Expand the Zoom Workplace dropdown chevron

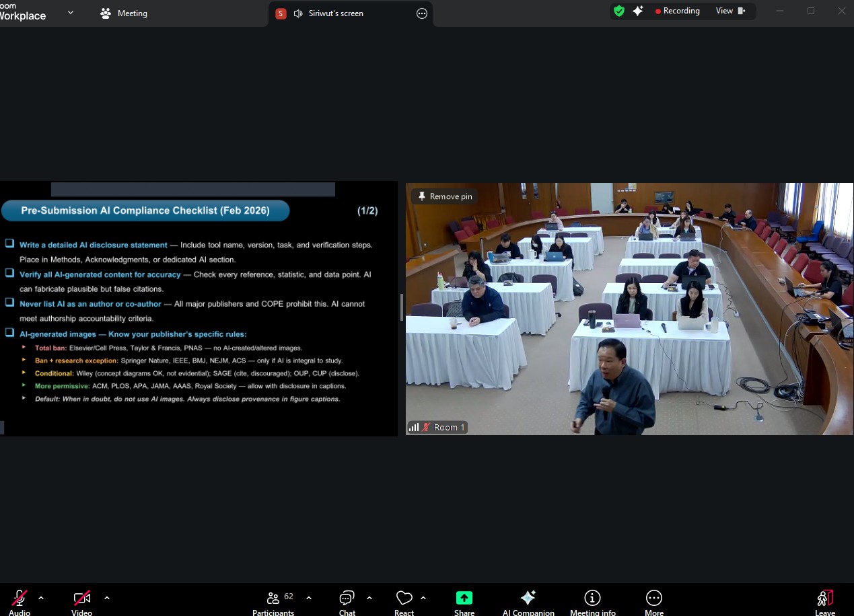coord(71,13)
